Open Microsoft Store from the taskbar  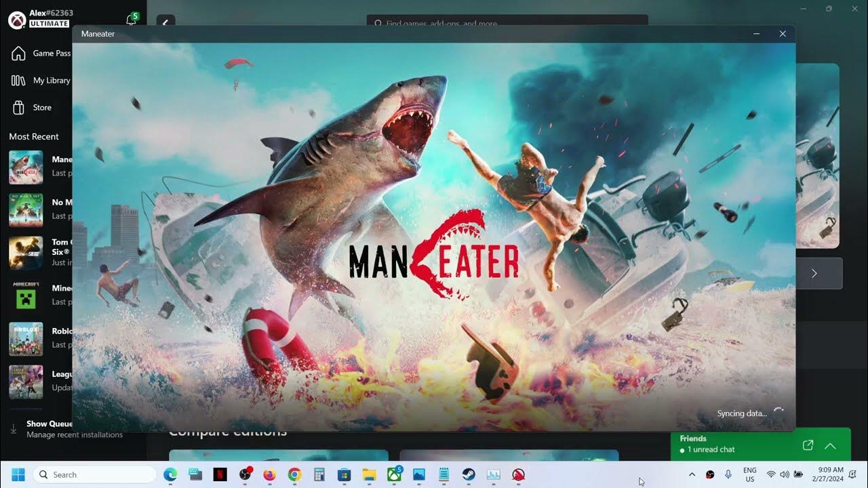[344, 474]
